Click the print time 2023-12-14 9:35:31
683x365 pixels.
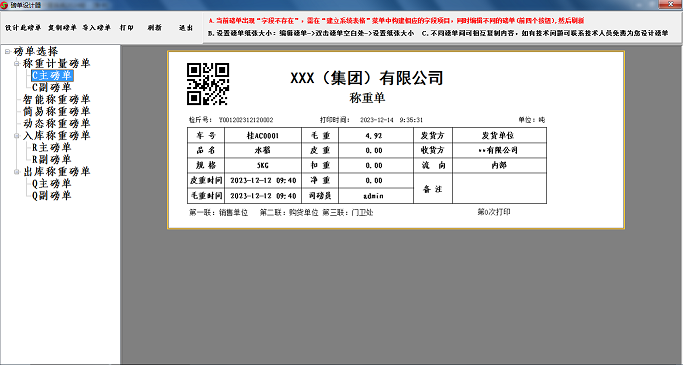point(391,120)
